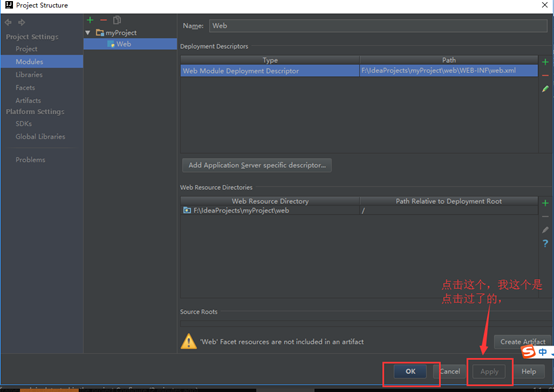Remove the selected deployment descriptor
The height and width of the screenshot is (392, 554).
click(545, 76)
